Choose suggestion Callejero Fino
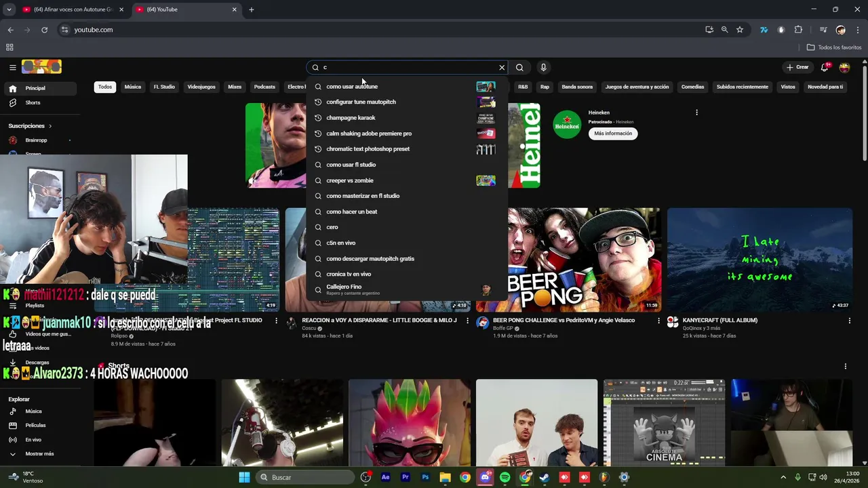 pyautogui.click(x=407, y=289)
